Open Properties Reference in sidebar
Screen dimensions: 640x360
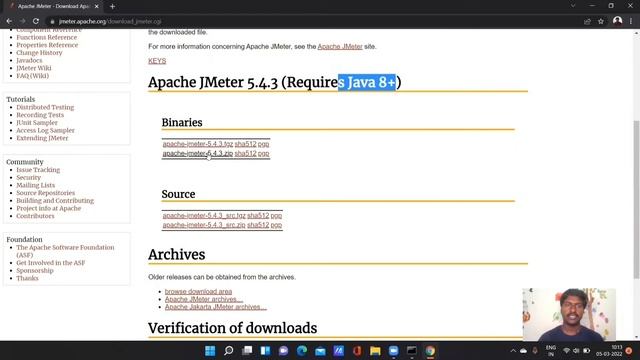[47, 45]
